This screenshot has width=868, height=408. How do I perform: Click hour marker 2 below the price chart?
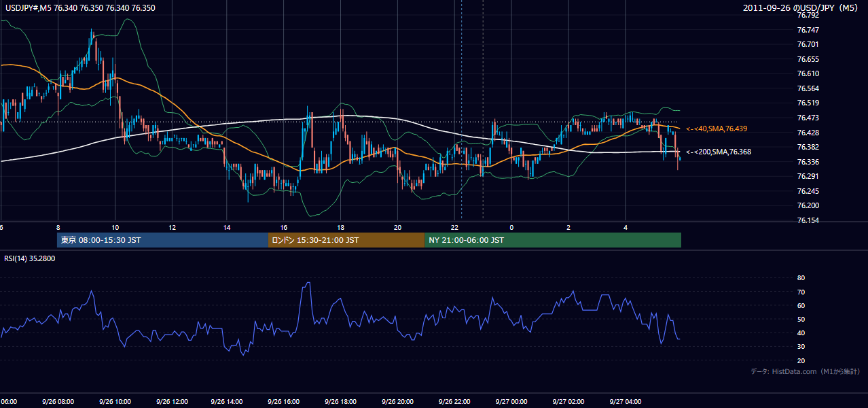click(x=568, y=228)
